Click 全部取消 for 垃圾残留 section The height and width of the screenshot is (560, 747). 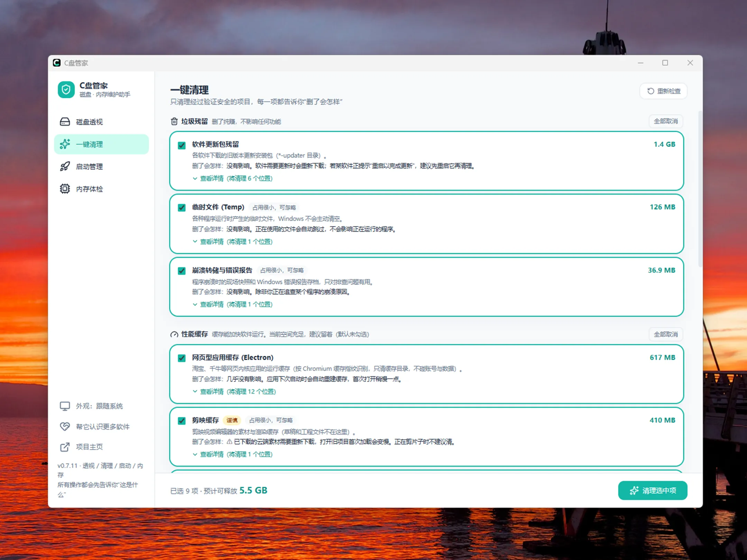click(x=665, y=121)
